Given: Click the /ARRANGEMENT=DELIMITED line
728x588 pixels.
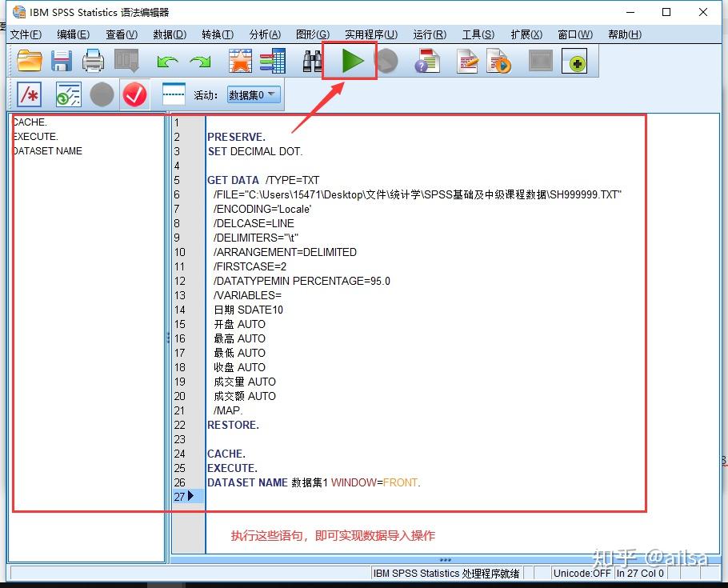Looking at the screenshot, I should click(x=285, y=252).
